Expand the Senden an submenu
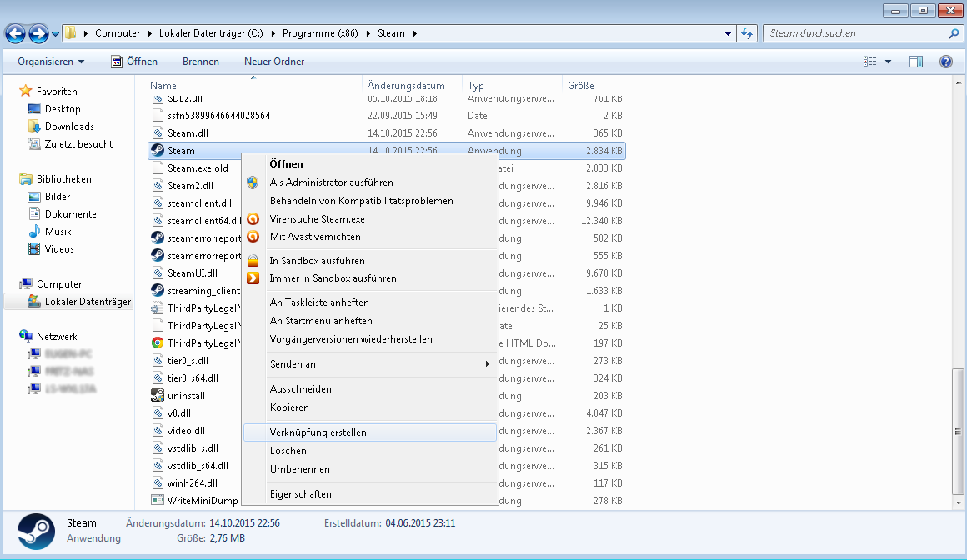Image resolution: width=967 pixels, height=560 pixels. [x=370, y=364]
